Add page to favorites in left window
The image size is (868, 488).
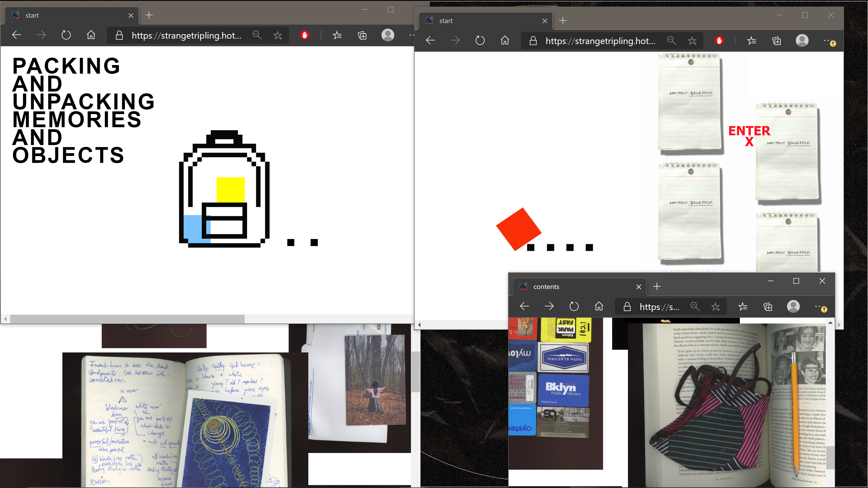278,35
